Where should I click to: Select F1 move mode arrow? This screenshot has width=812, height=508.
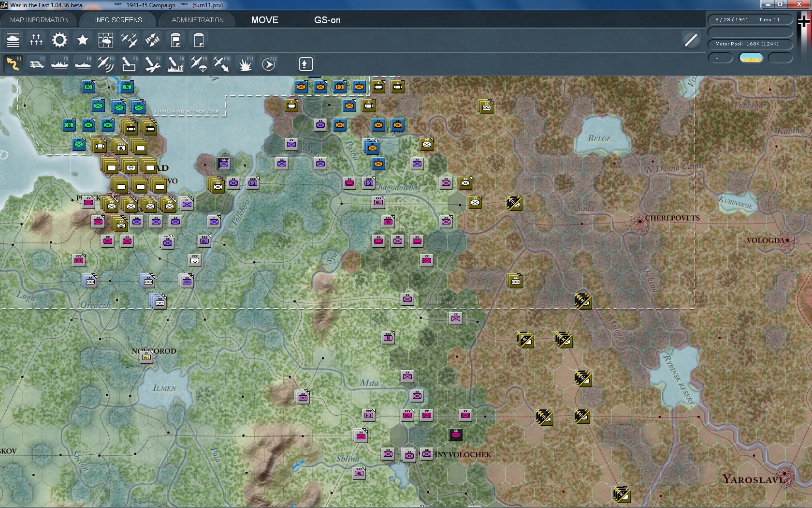click(x=13, y=64)
